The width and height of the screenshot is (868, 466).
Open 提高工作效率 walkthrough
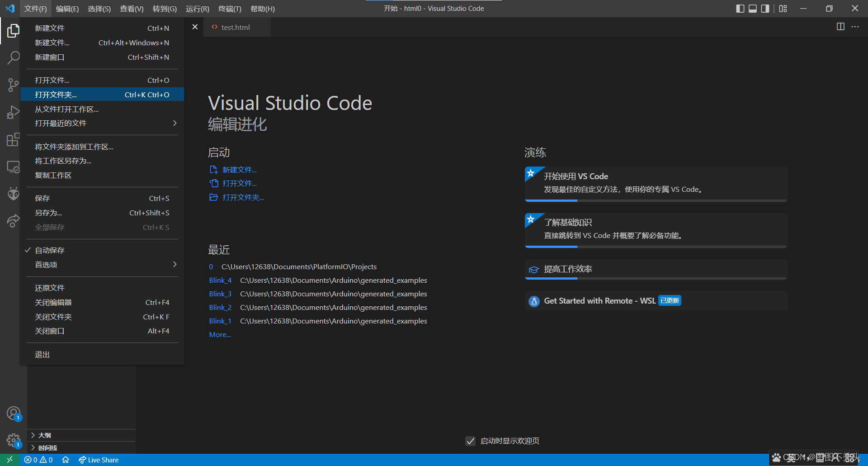tap(656, 269)
